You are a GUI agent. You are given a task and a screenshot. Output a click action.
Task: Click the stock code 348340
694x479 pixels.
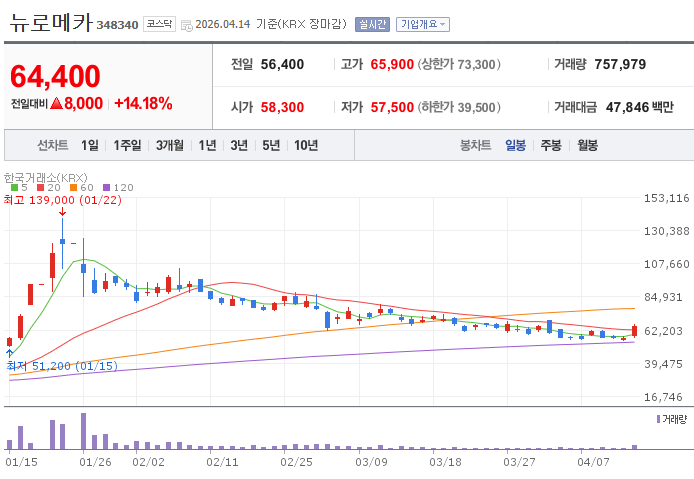(x=117, y=25)
